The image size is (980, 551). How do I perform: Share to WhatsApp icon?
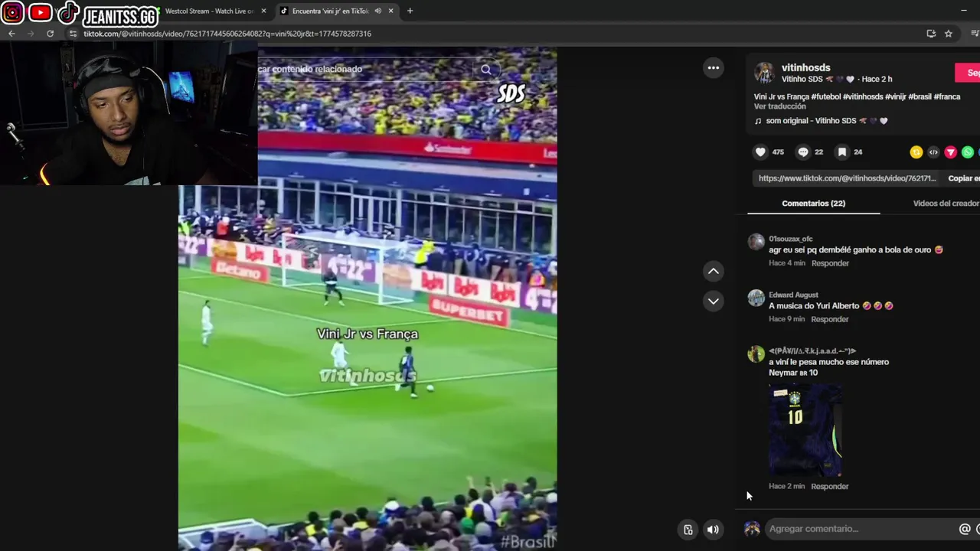point(968,152)
